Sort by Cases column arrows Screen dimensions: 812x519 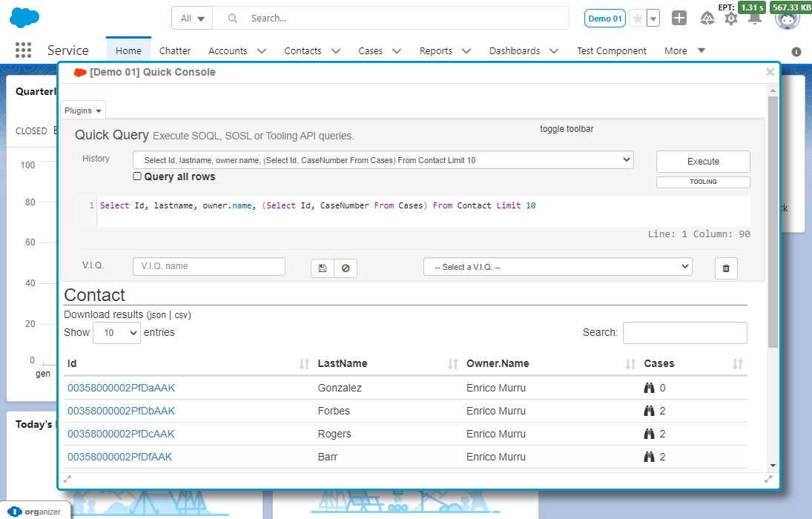[738, 364]
